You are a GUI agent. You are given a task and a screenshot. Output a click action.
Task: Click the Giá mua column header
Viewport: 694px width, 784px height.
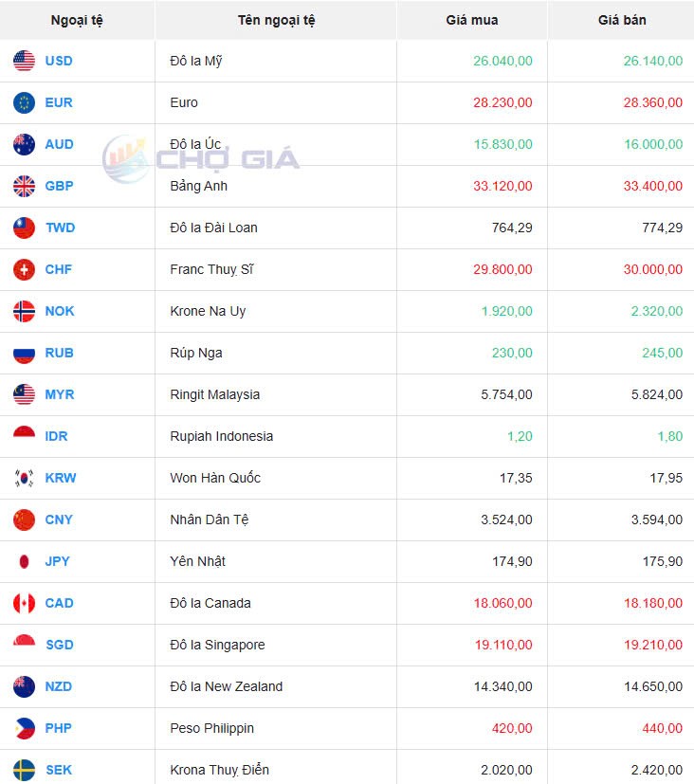coord(471,20)
